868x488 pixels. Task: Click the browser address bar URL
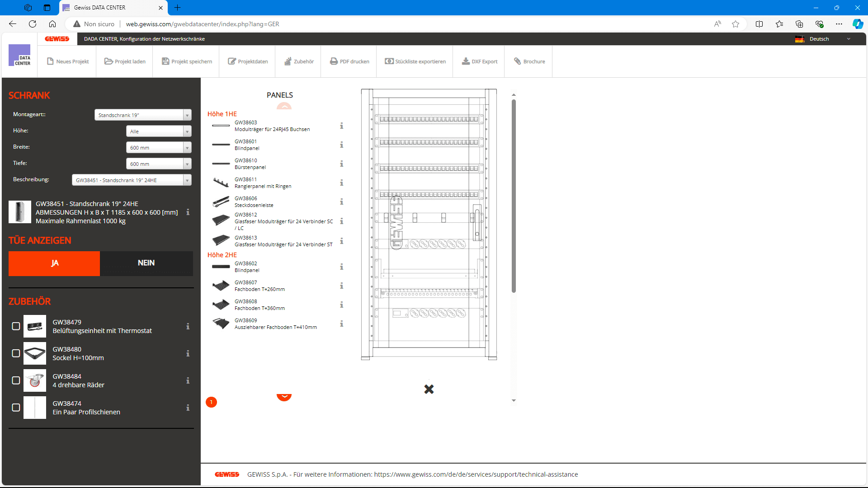coord(203,24)
